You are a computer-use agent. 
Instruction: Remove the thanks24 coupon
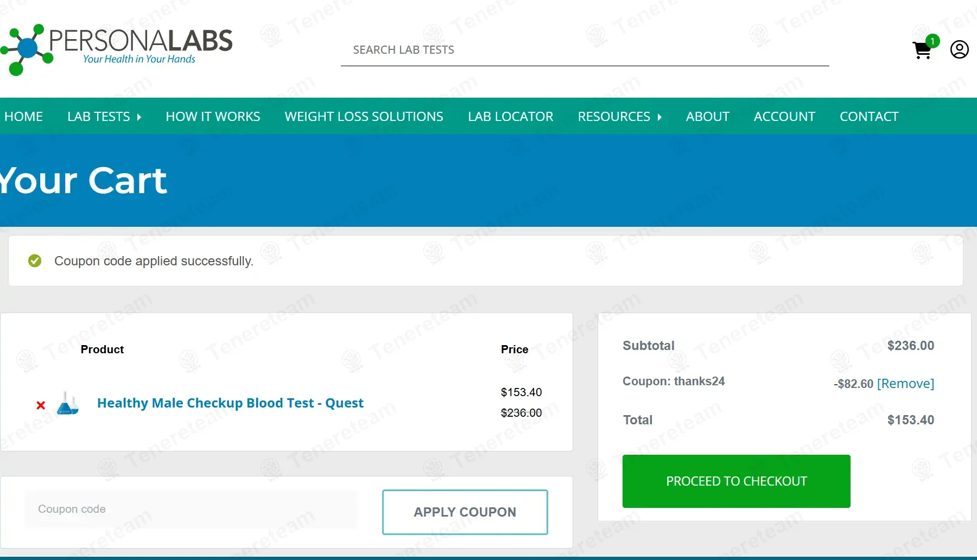(905, 384)
